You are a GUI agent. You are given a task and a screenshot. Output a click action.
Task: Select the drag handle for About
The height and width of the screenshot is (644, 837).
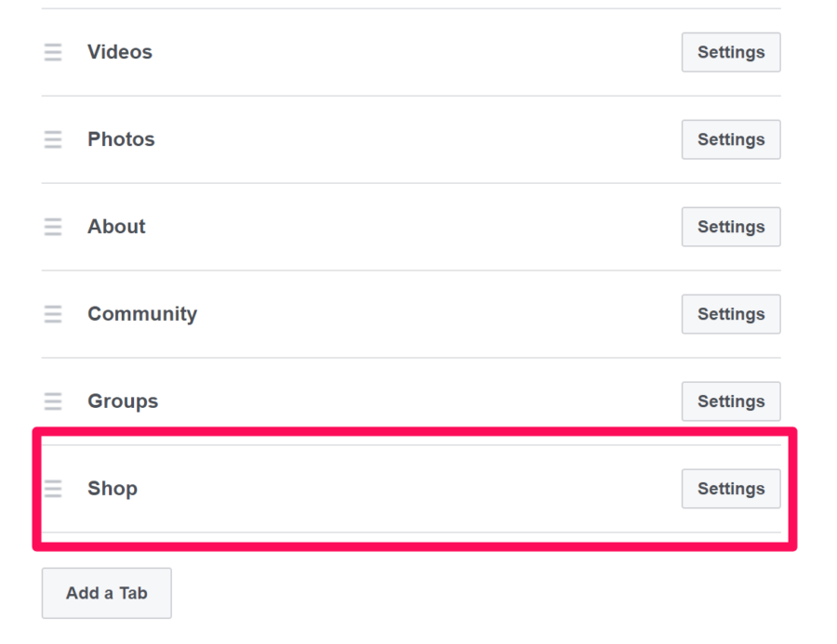click(x=53, y=227)
